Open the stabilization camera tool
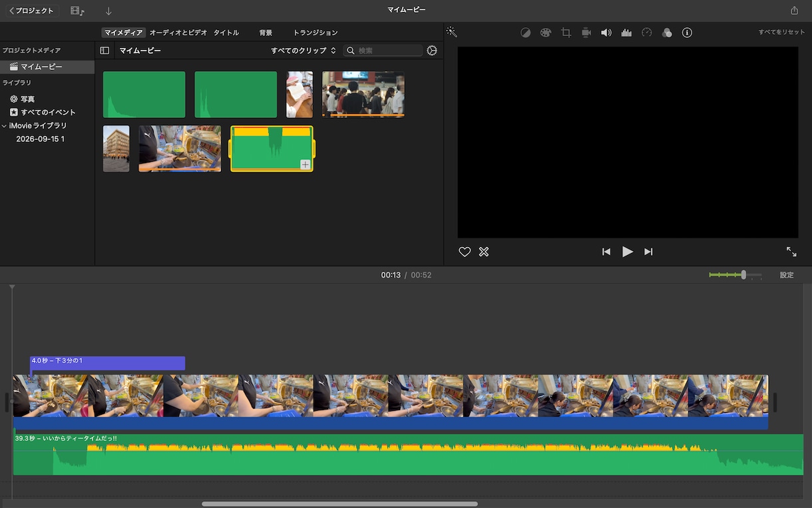Image resolution: width=812 pixels, height=508 pixels. click(x=586, y=33)
